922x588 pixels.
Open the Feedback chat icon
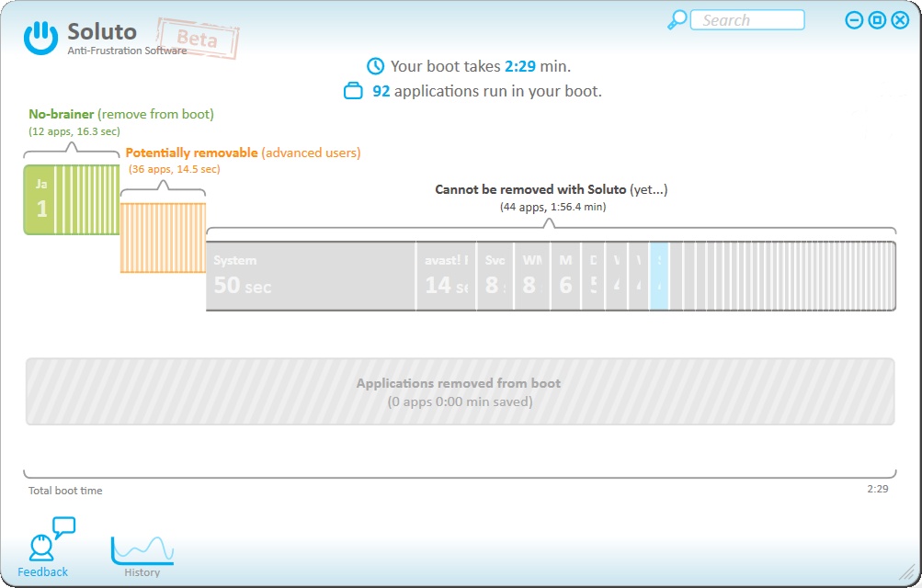[51, 538]
